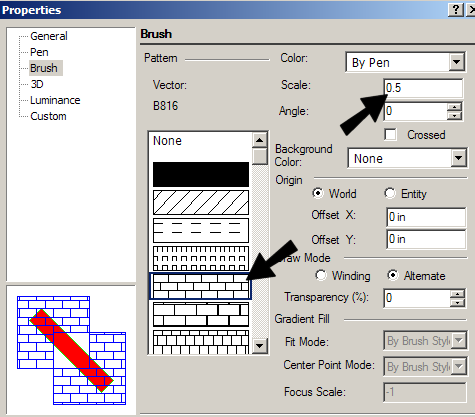This screenshot has width=475, height=417.
Task: Click the Angle input field
Action: 416,111
